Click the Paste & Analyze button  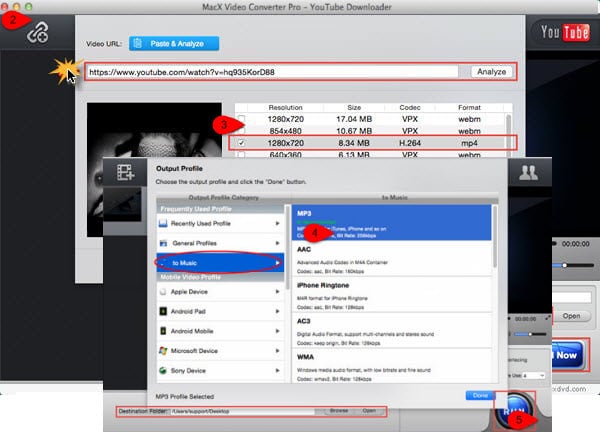coord(174,44)
